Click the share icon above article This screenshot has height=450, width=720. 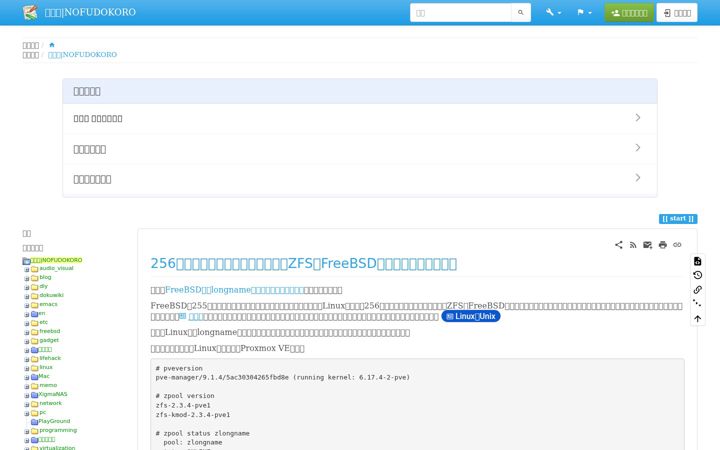tap(619, 245)
